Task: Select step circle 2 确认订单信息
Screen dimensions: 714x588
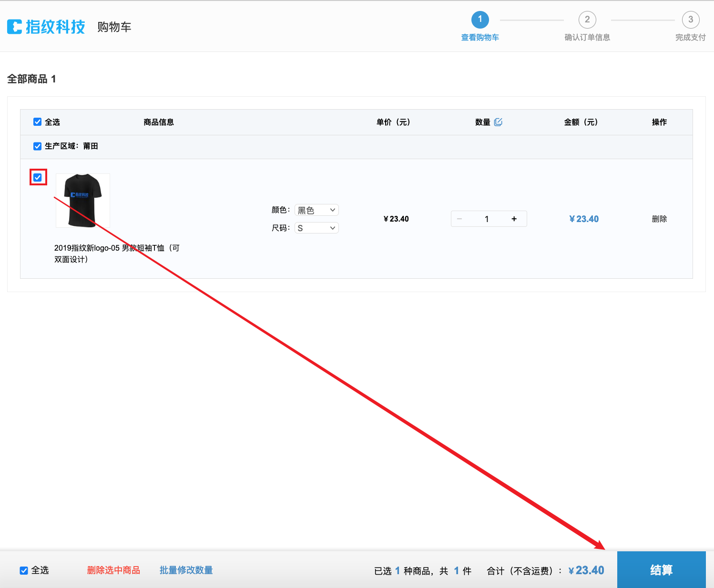Action: coord(587,20)
